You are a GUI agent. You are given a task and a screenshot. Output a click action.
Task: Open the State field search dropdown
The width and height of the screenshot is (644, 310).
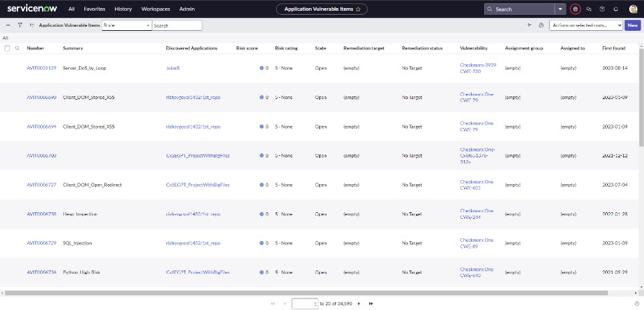[x=126, y=25]
